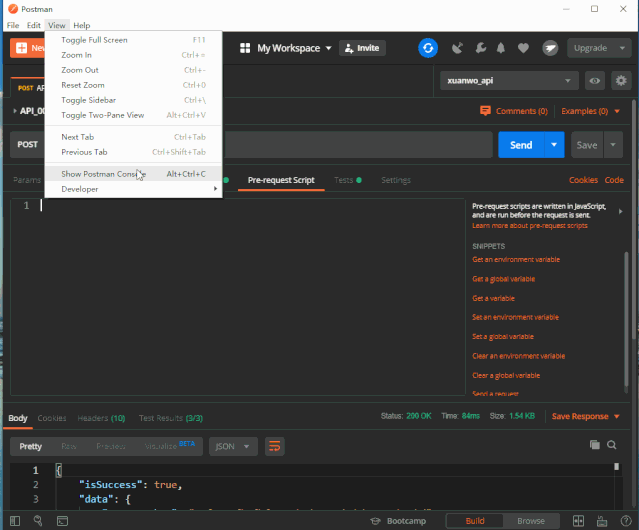Choose Toggle Full Screen menu item

[x=133, y=40]
